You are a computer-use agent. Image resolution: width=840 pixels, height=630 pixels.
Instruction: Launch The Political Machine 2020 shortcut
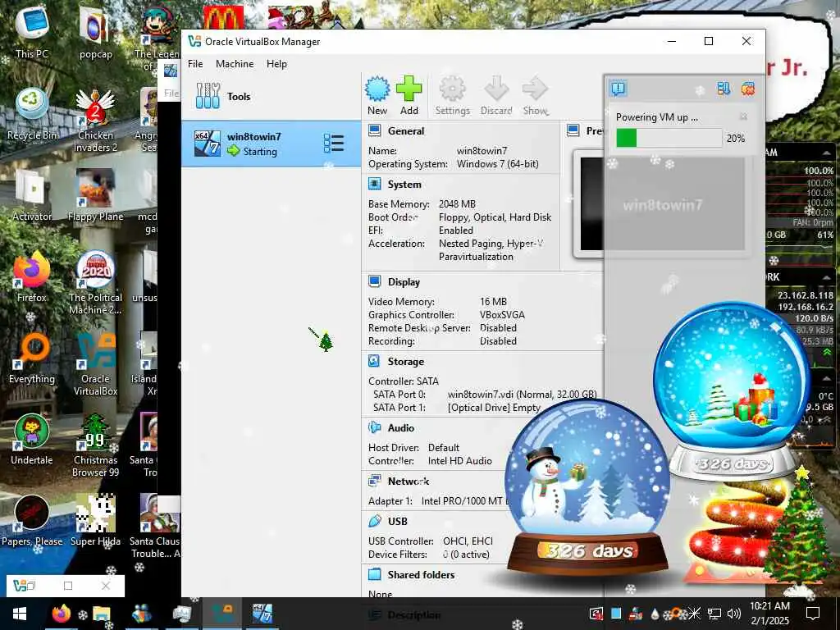click(95, 283)
